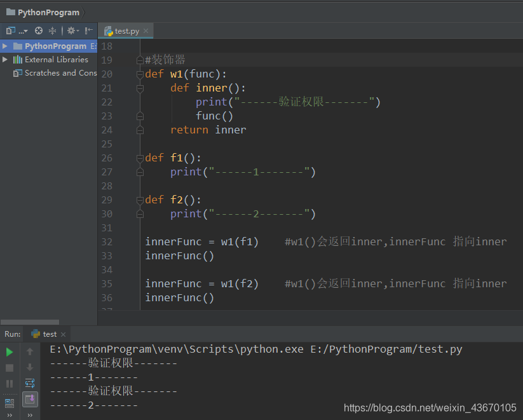Image resolution: width=523 pixels, height=420 pixels.
Task: Collapse def w1 fold marker on line 20
Action: click(140, 74)
